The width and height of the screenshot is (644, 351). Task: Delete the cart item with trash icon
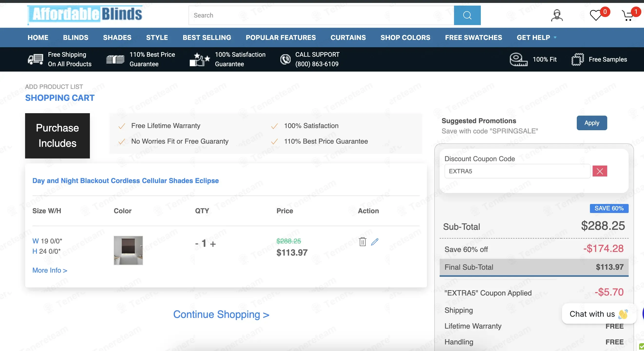tap(362, 241)
